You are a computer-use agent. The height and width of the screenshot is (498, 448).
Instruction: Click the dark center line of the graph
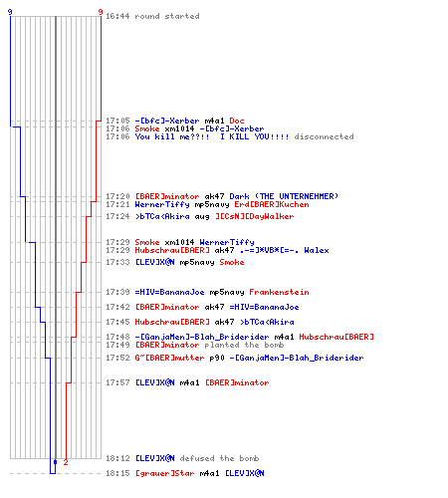[56, 237]
